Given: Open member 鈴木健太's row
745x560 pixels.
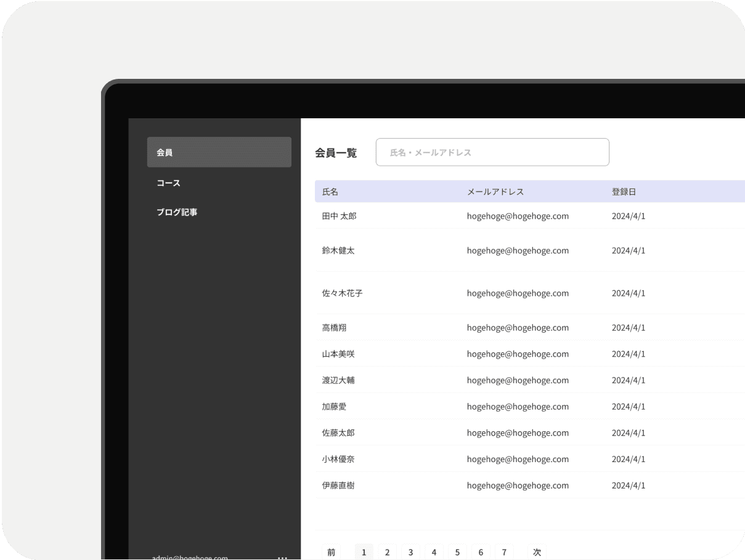Looking at the screenshot, I should coord(338,251).
